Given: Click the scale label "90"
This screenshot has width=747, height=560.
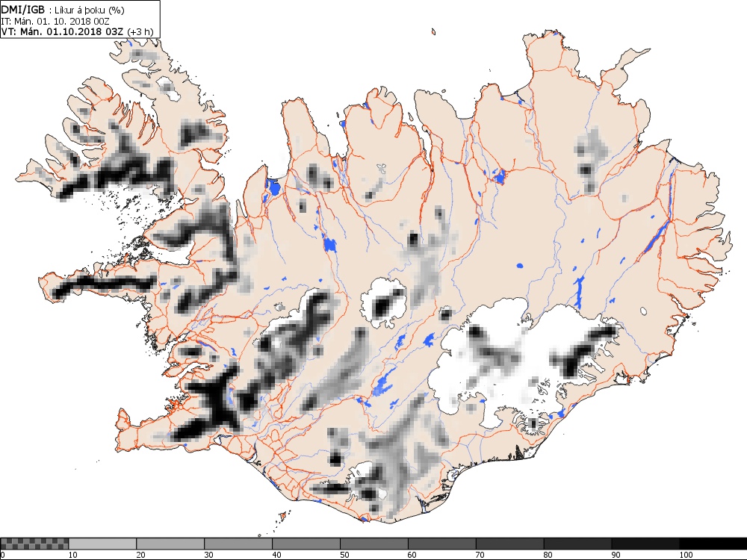Looking at the screenshot, I should tap(616, 555).
